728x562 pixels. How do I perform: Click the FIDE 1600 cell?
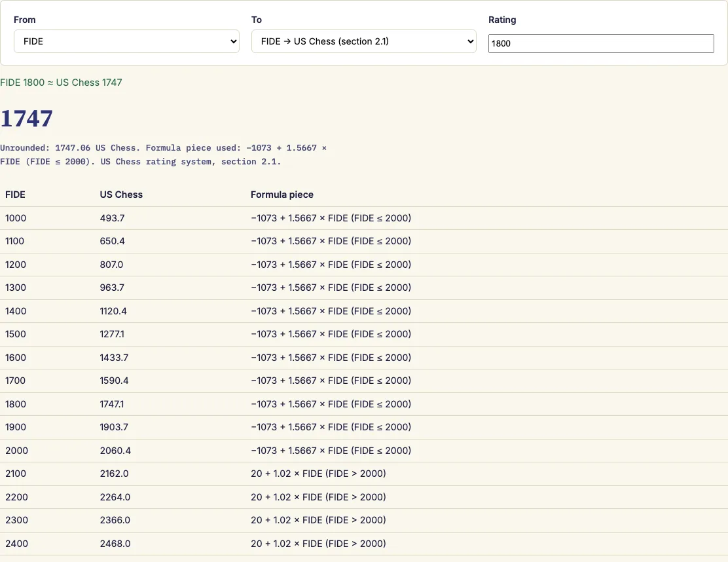point(16,357)
